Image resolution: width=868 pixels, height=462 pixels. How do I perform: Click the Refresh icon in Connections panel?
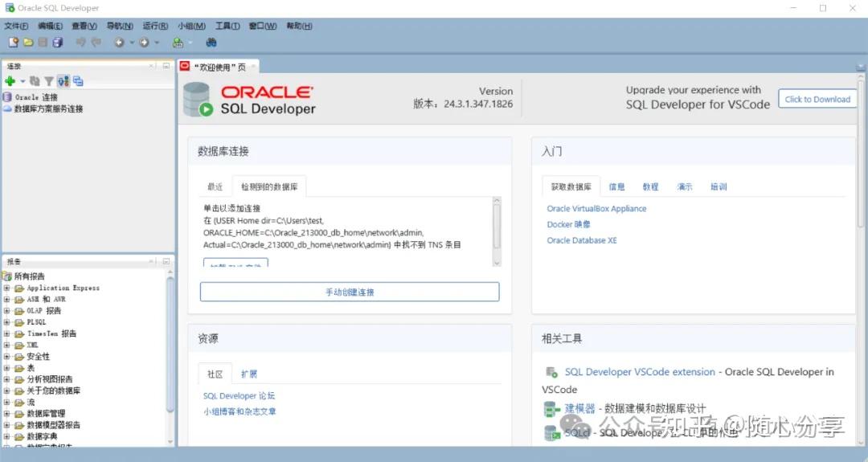pos(35,81)
